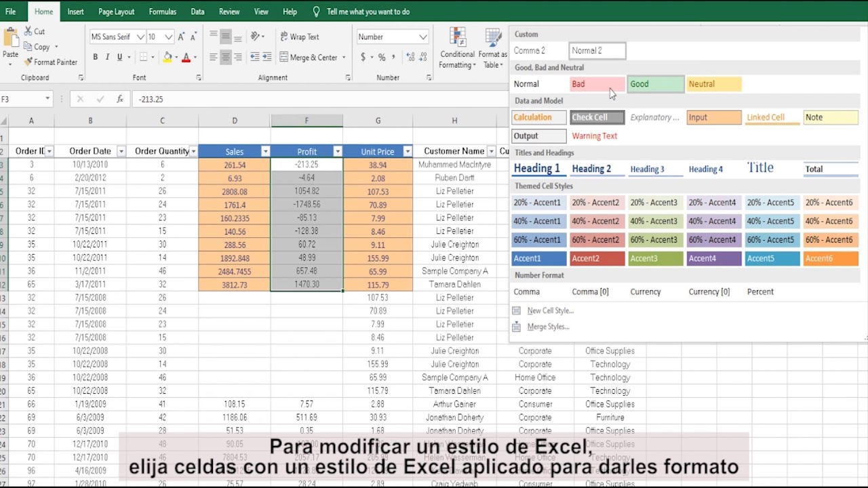The image size is (868, 488).
Task: Activate the Format Painter brush
Action: (x=51, y=62)
